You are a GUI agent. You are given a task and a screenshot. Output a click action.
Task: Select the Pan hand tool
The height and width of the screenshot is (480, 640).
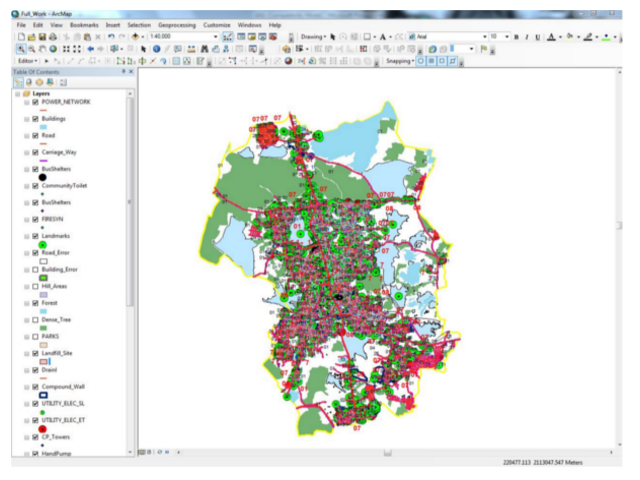coord(42,49)
